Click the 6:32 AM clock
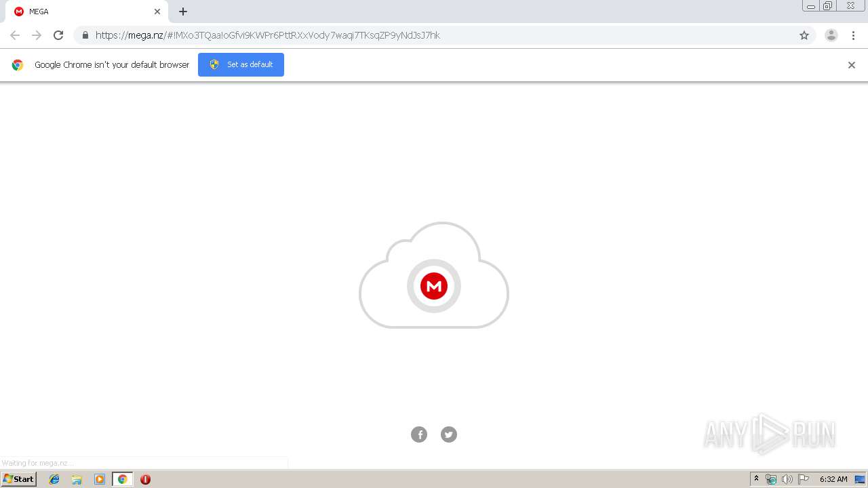 point(833,479)
